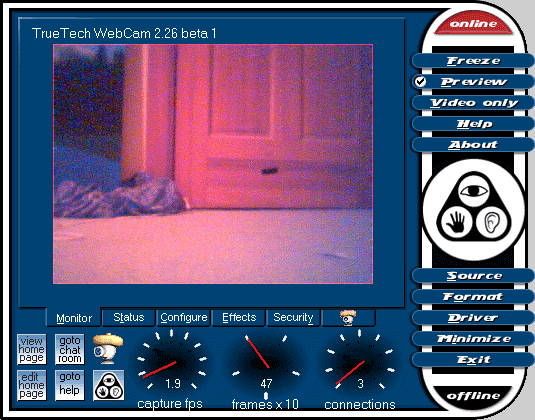The image size is (535, 420).
Task: Open the mascot icon tab
Action: [348, 318]
